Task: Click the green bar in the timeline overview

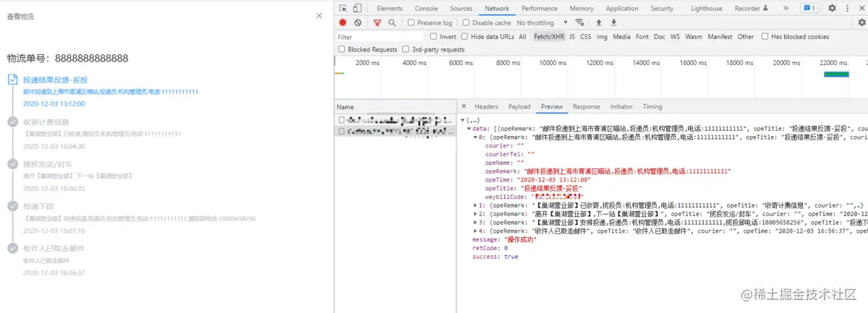Action: point(836,74)
